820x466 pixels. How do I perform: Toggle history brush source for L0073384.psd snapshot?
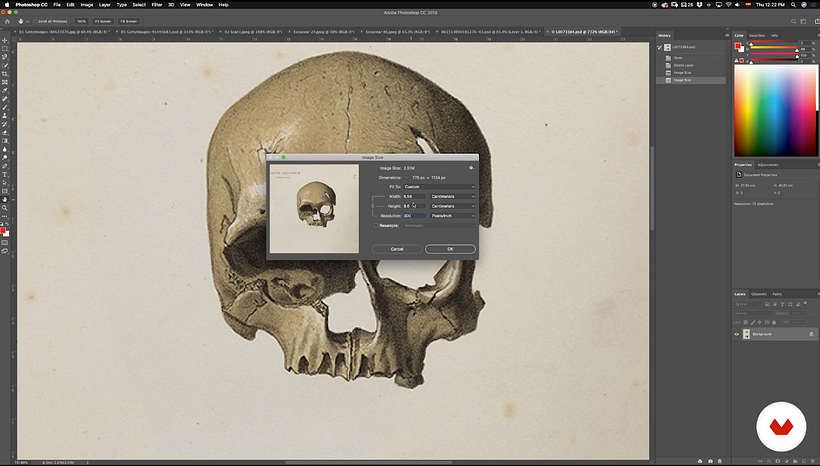tap(659, 47)
